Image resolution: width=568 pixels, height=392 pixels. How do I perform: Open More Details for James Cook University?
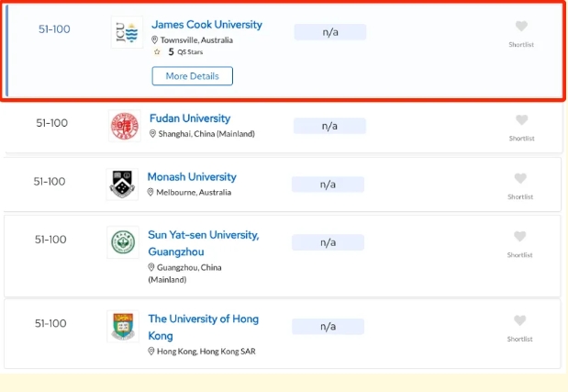point(193,76)
